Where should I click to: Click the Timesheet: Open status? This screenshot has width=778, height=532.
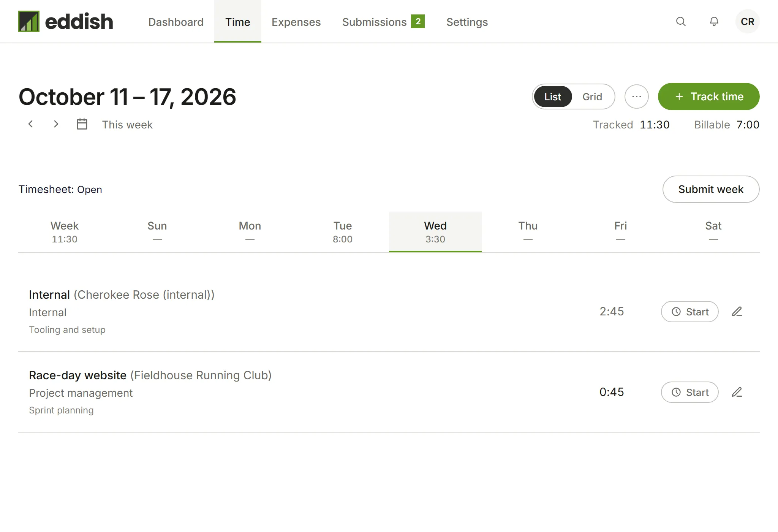tap(60, 189)
